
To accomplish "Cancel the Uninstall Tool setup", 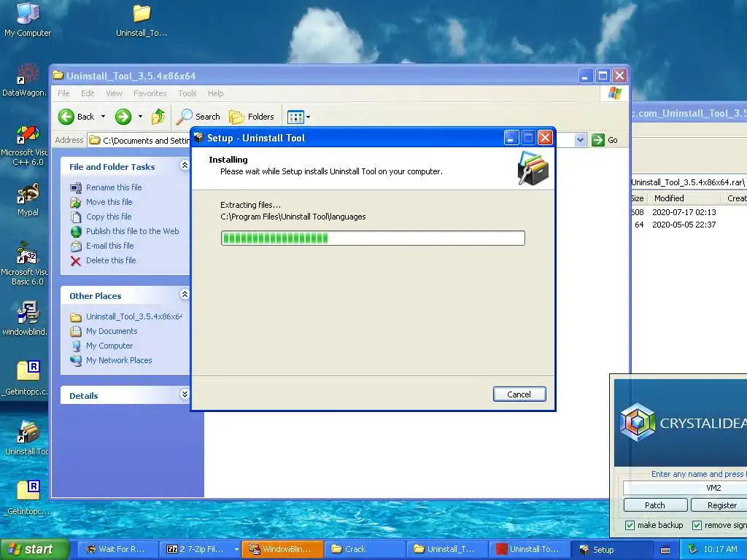I will coord(519,394).
